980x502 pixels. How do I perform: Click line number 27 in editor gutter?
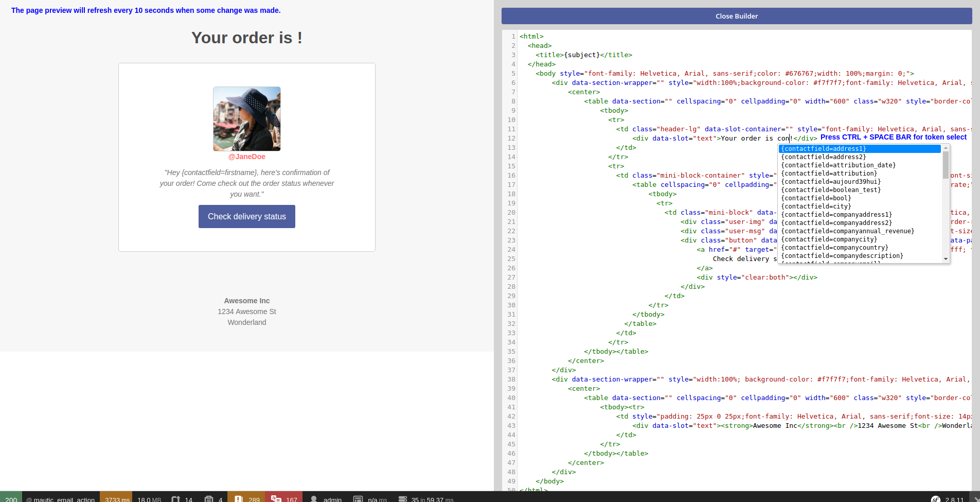511,278
